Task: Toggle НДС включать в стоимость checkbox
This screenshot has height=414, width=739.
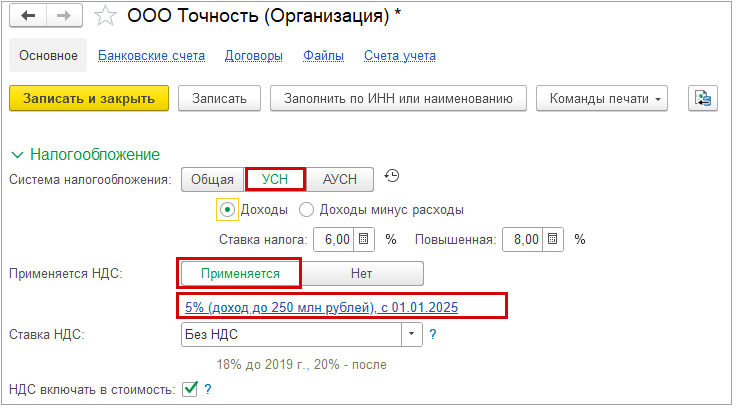Action: pos(190,389)
